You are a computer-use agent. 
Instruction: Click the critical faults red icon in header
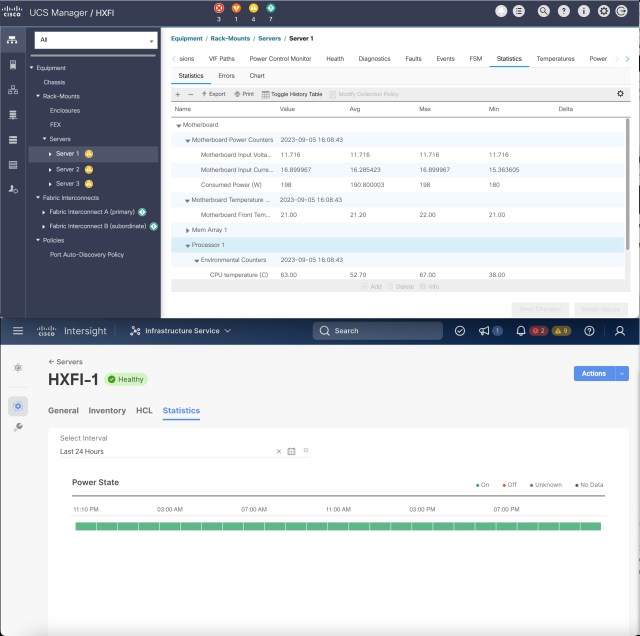coord(219,8)
